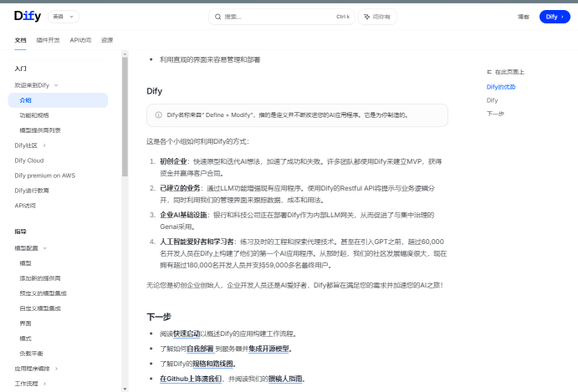This screenshot has height=392, width=578.
Task: Jump to 下一步 in page outline
Action: pyautogui.click(x=495, y=114)
